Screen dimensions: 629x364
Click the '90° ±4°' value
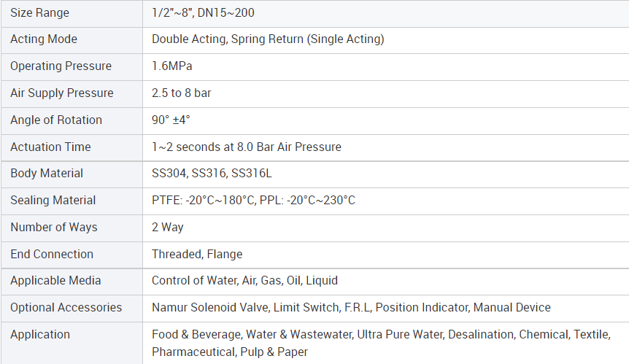click(171, 120)
